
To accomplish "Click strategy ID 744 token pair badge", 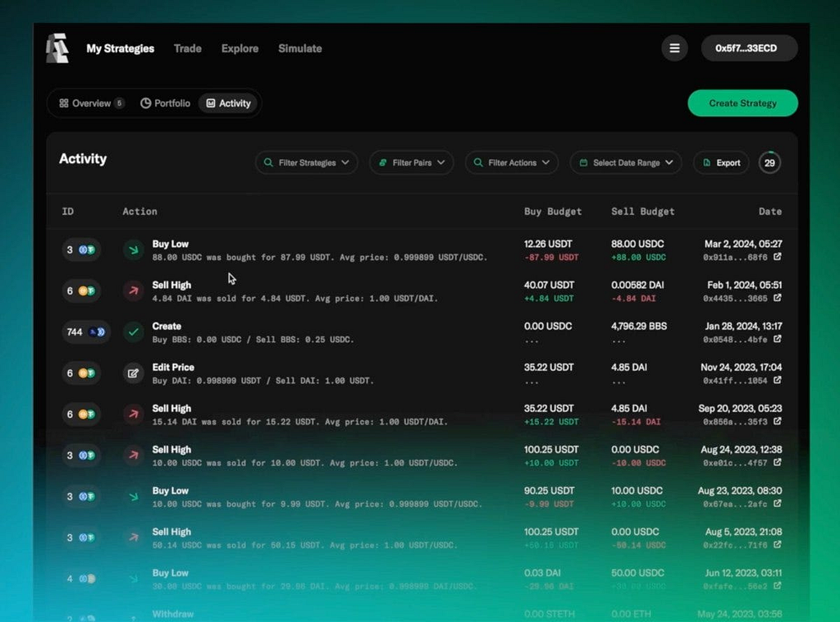I will pos(86,332).
